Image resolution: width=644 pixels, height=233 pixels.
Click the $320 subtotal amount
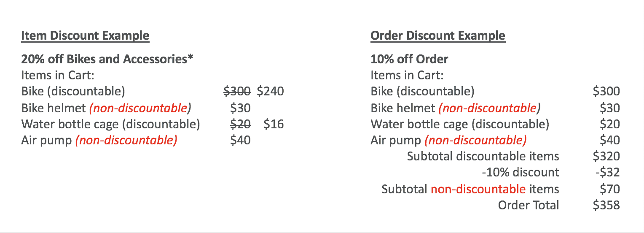click(606, 157)
